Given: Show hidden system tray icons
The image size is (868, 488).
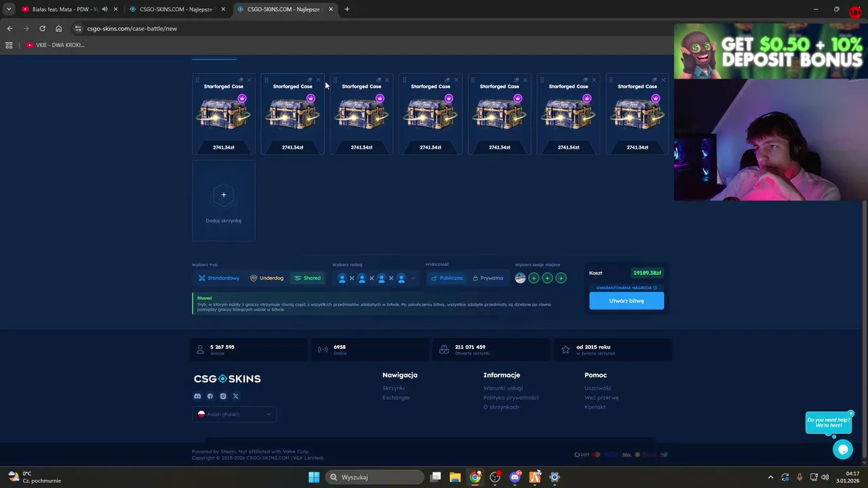Looking at the screenshot, I should pos(770,477).
